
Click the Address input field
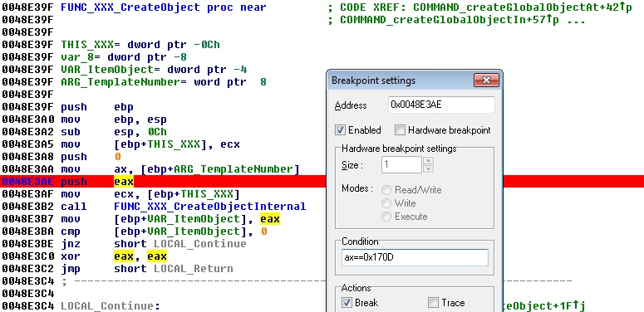coord(441,105)
